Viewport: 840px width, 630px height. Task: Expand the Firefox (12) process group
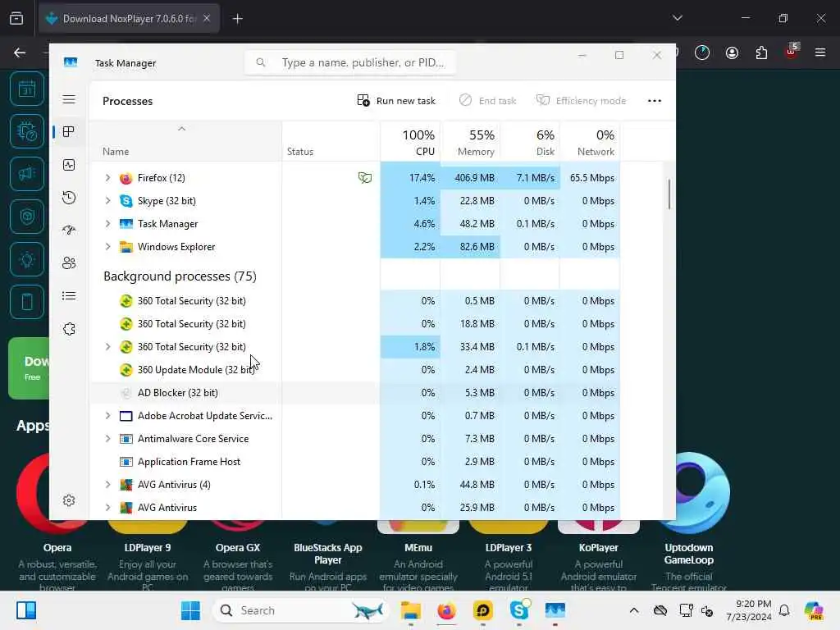pyautogui.click(x=107, y=178)
